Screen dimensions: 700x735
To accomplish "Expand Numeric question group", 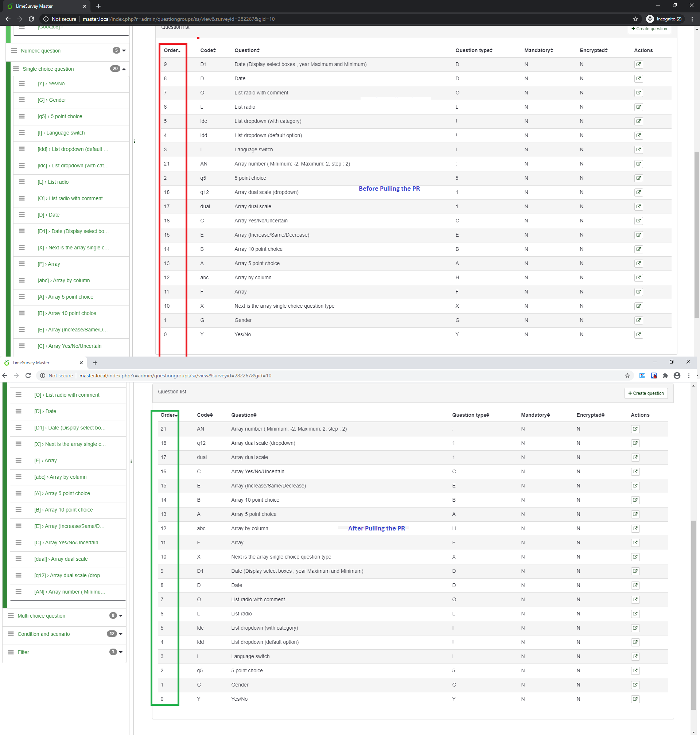I will (x=124, y=51).
